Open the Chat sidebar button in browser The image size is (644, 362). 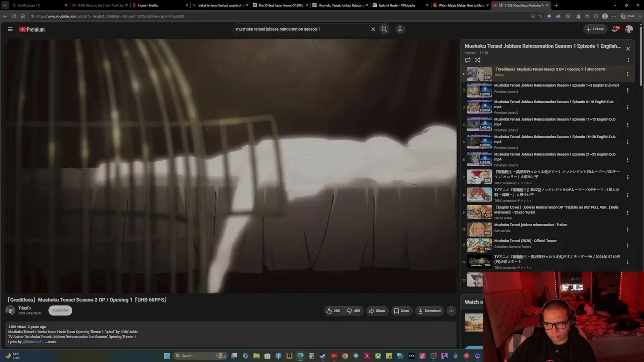coord(627,16)
